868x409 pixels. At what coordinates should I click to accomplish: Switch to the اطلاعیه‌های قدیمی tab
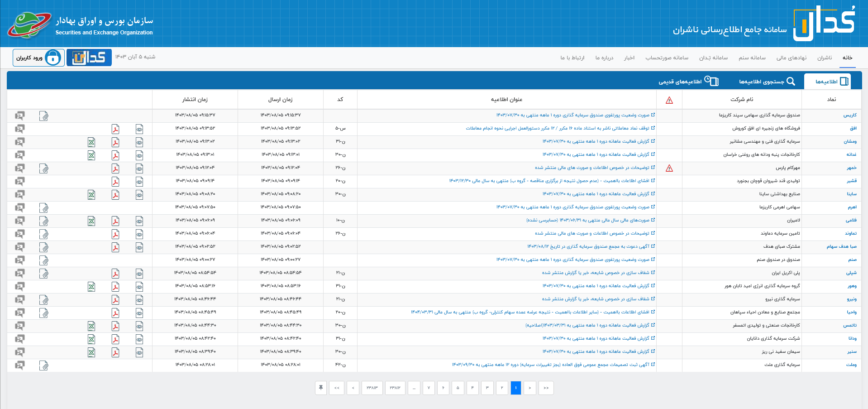pos(688,82)
